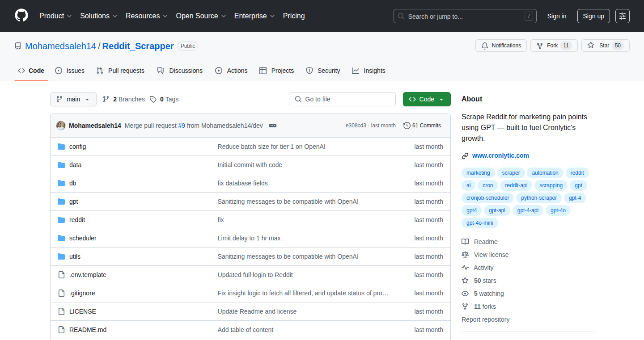The height and width of the screenshot is (340, 644).
Task: Click the Sign up button
Action: (593, 16)
